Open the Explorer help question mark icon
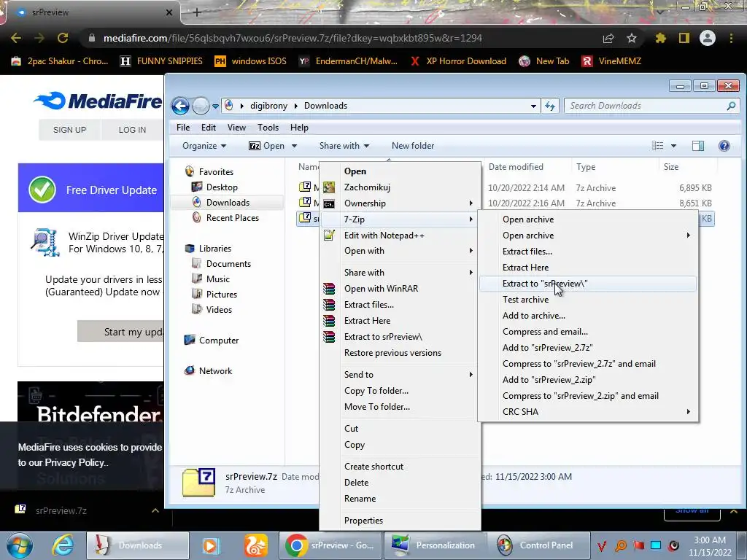This screenshot has width=747, height=560. click(x=724, y=146)
